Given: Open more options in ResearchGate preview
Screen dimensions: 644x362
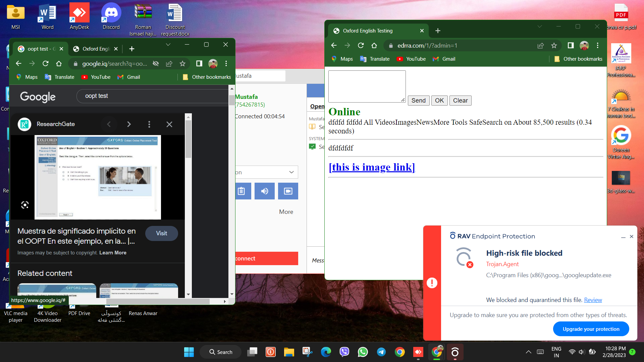Looking at the screenshot, I should (x=149, y=124).
